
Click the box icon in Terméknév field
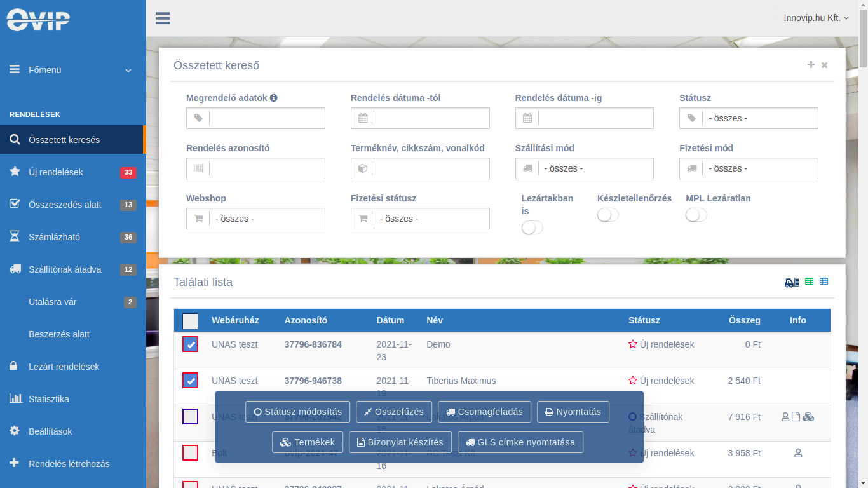363,168
